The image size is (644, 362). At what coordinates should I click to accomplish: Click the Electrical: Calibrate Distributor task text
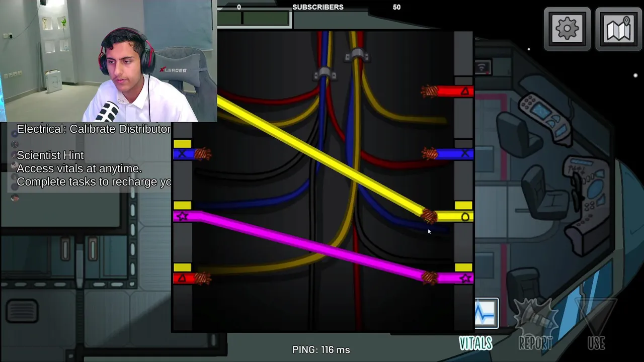point(94,129)
